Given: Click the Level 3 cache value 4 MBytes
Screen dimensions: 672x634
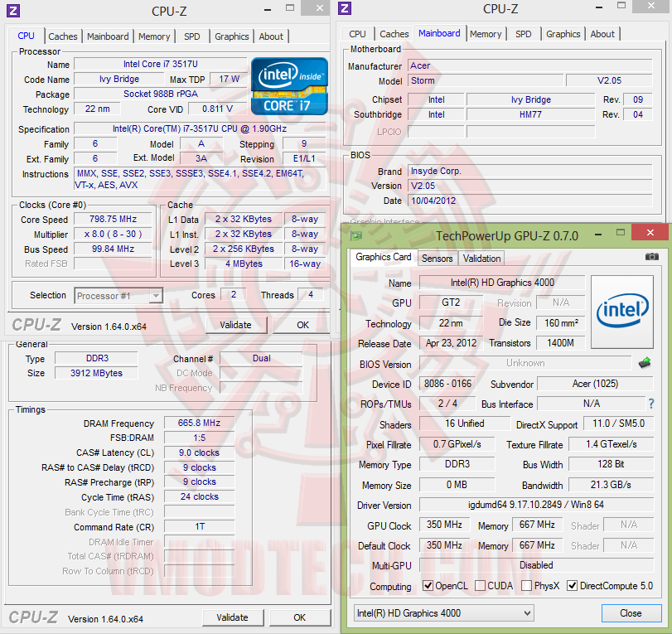Looking at the screenshot, I should [x=244, y=264].
